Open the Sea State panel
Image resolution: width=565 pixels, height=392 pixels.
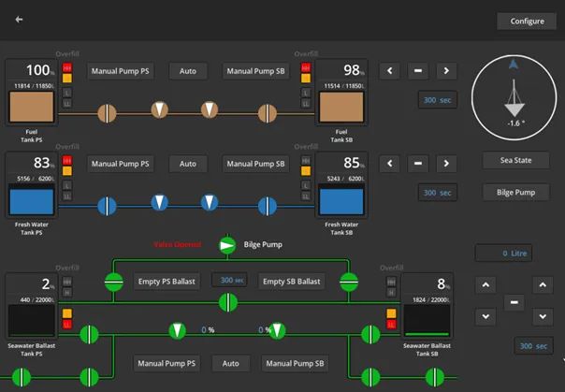515,160
